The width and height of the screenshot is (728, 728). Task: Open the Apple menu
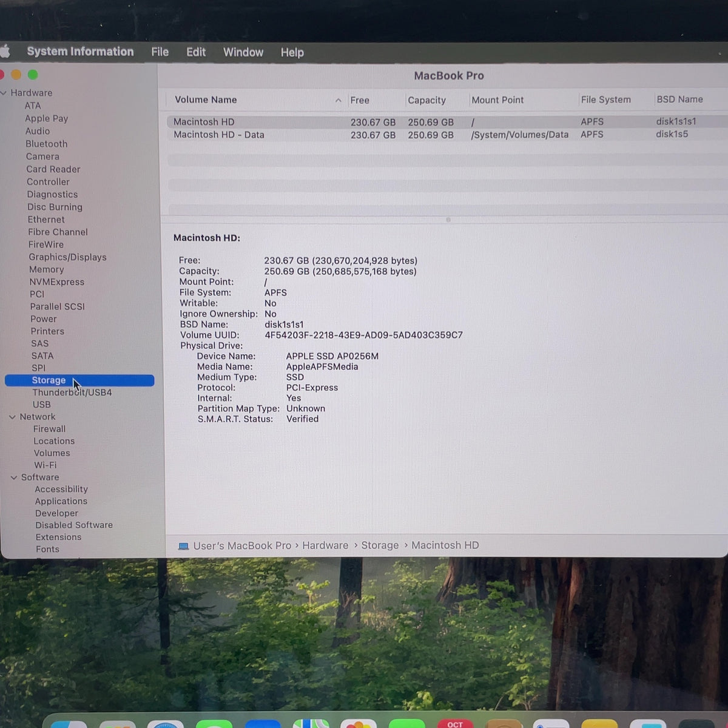[5, 52]
